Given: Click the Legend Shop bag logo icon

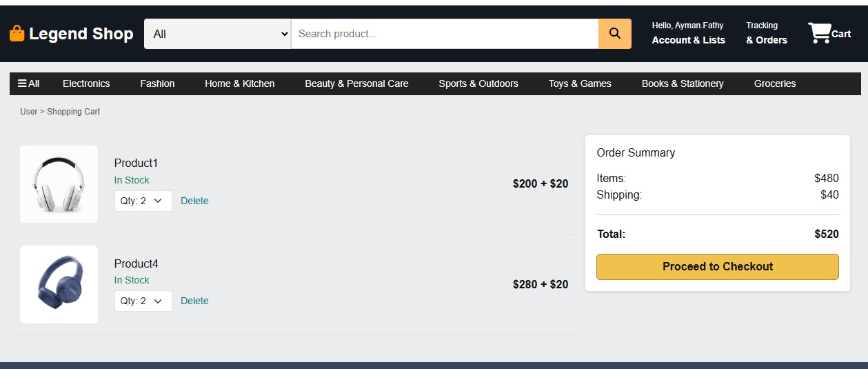Looking at the screenshot, I should click(x=17, y=34).
